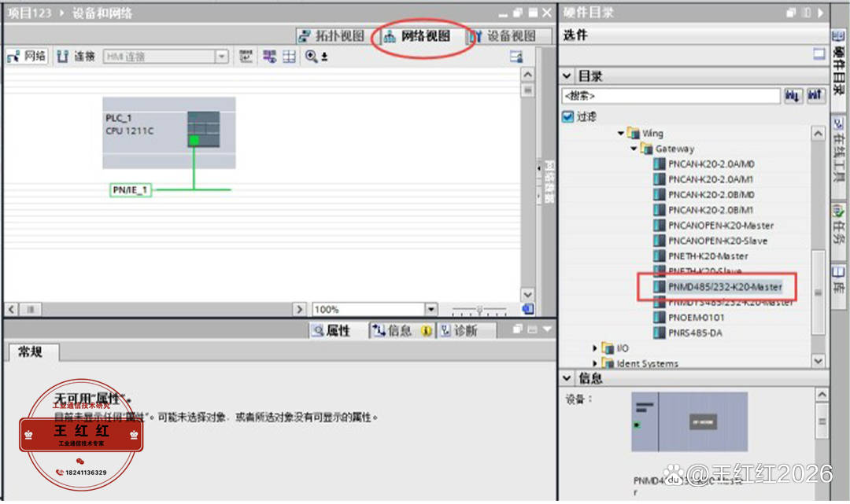Click the table grid icon in network toolbar
Screen dimensions: 850x504
(x=290, y=57)
